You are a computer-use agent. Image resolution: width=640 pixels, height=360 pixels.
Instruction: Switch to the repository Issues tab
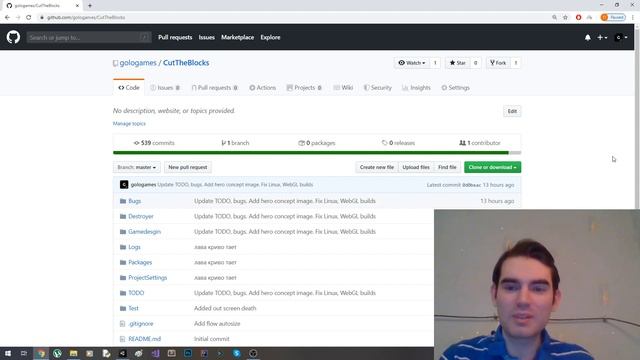click(x=165, y=88)
